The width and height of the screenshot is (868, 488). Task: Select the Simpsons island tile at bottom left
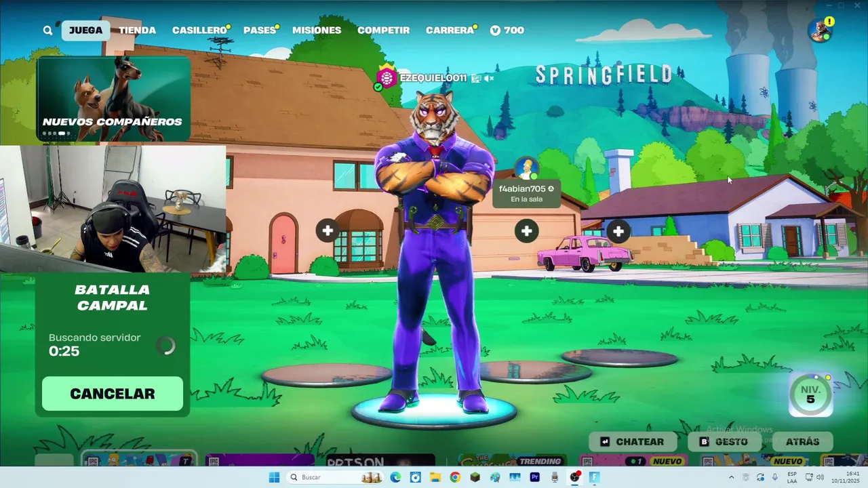[x=139, y=460]
